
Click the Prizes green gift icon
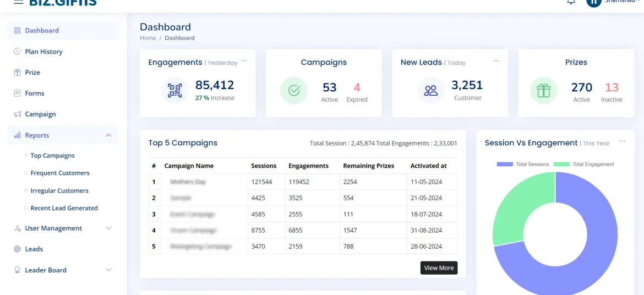543,90
